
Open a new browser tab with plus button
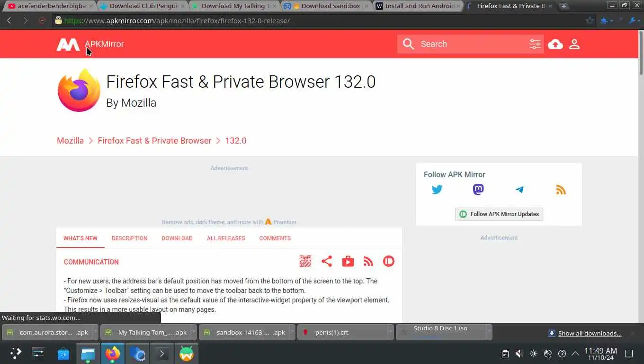click(x=563, y=6)
